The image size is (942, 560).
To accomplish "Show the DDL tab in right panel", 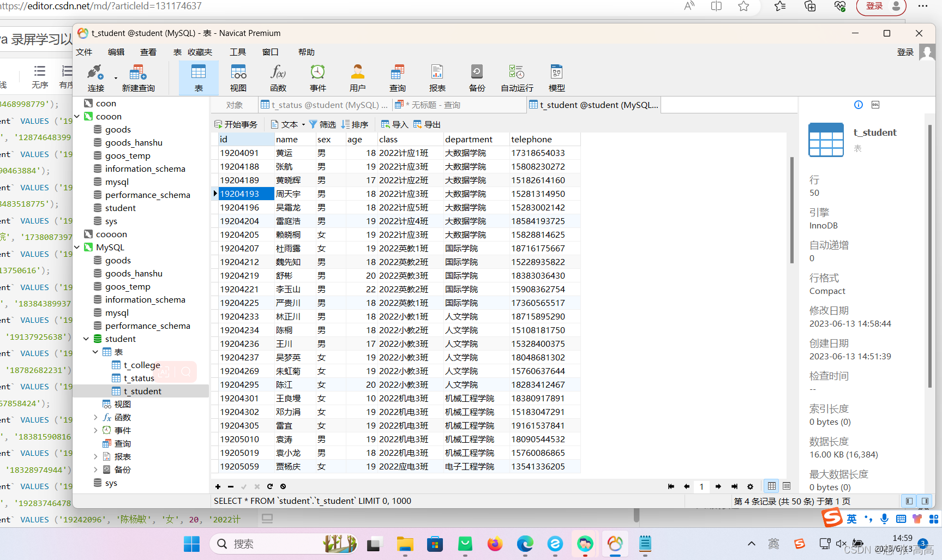I will pos(875,105).
